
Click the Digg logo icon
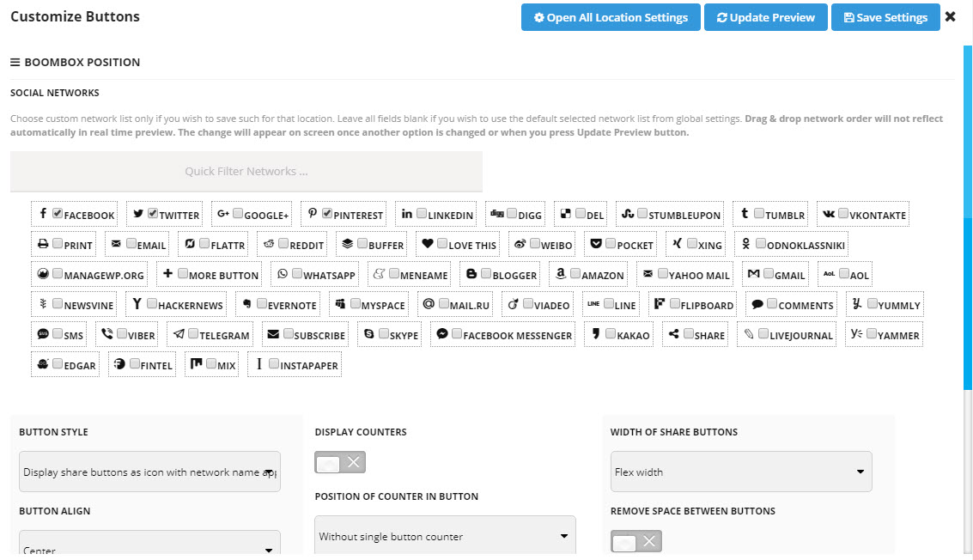pos(497,214)
